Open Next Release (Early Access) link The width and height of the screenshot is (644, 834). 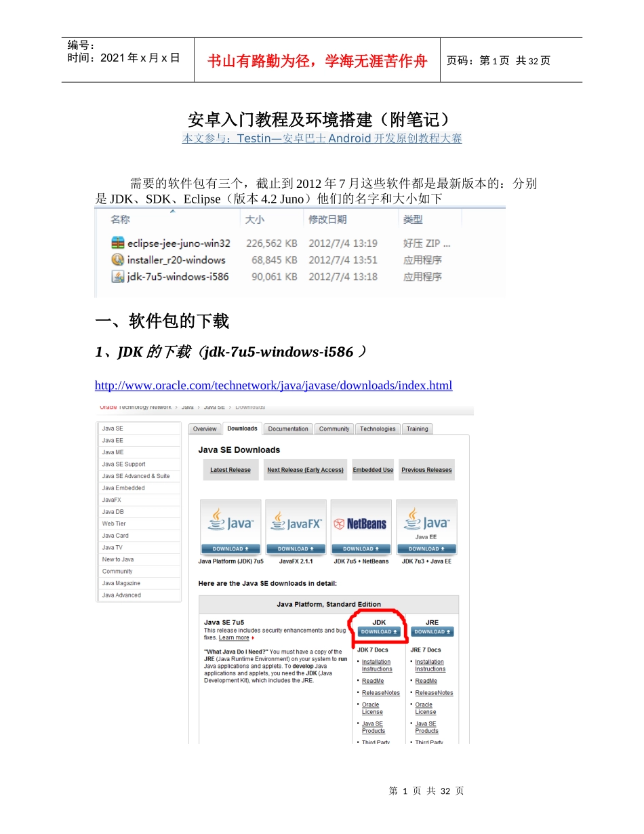tap(305, 470)
